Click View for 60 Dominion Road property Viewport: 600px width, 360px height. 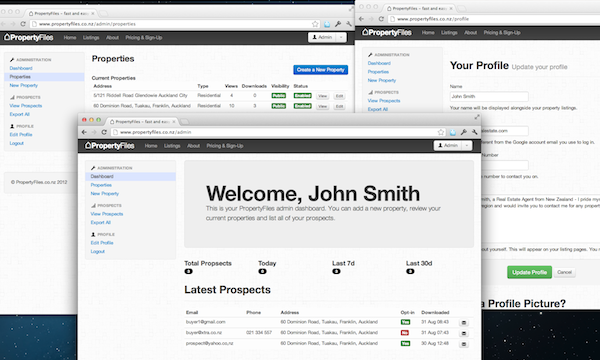click(323, 106)
